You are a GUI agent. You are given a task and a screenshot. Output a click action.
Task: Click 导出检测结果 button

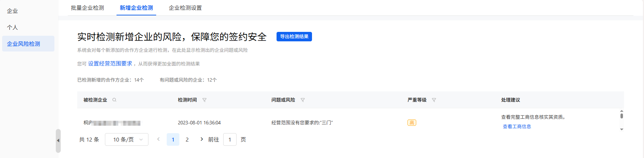click(x=294, y=36)
